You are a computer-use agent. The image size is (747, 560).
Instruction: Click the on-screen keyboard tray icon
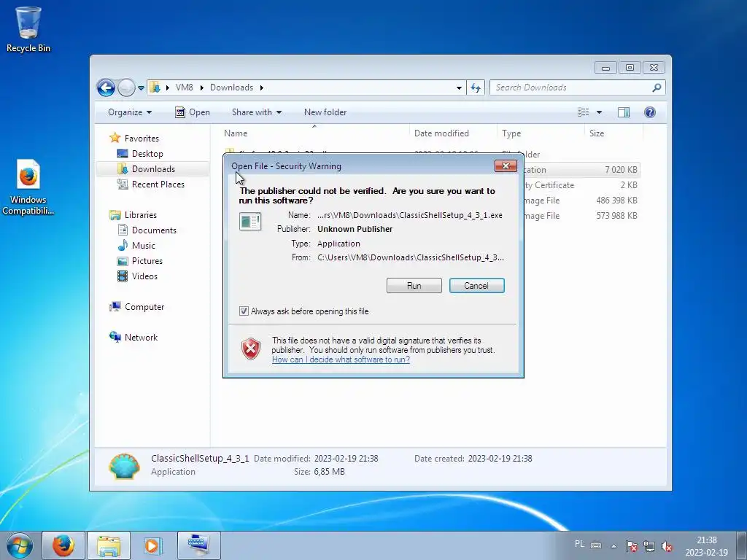[x=596, y=545]
